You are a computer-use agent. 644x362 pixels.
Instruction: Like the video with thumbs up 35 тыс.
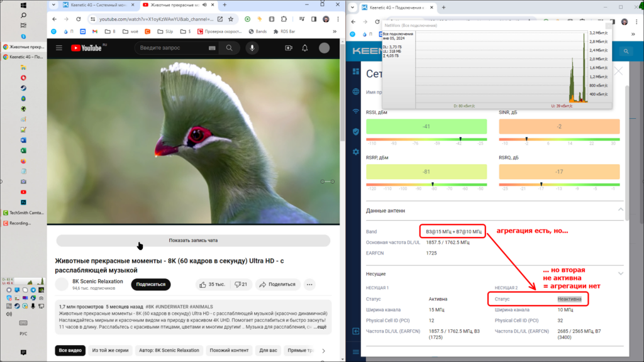212,285
